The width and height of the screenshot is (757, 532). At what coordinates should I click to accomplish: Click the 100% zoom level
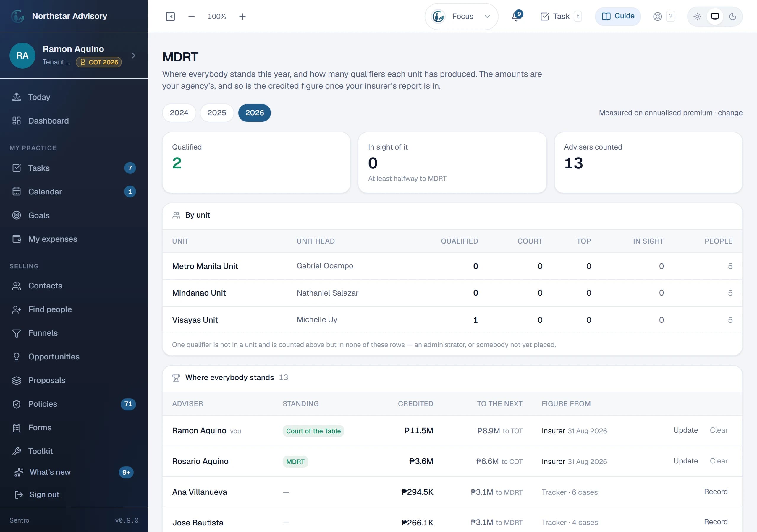pyautogui.click(x=217, y=17)
